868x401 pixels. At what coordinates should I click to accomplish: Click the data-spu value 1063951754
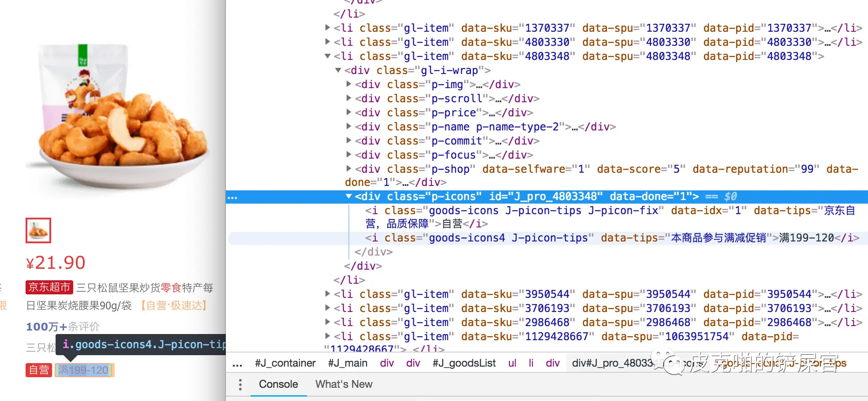point(697,336)
